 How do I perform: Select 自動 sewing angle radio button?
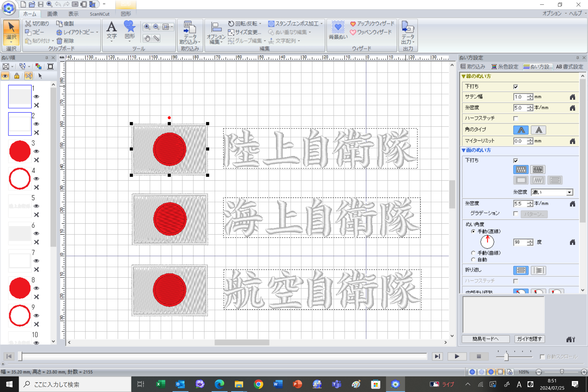[473, 260]
